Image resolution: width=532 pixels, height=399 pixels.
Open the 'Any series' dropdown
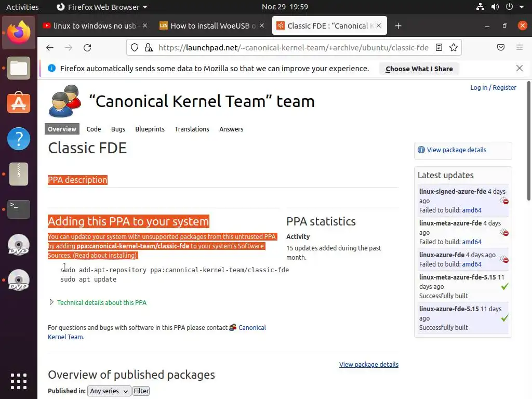[109, 391]
